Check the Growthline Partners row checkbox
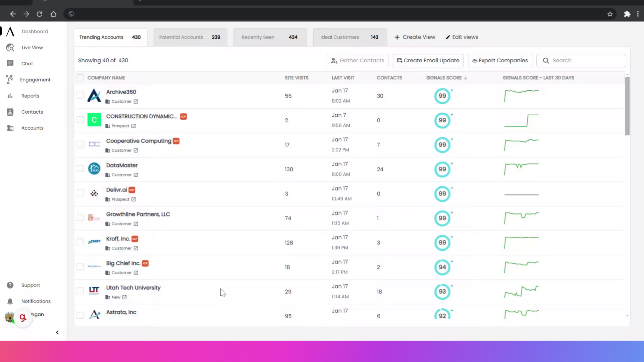Viewport: 644px width, 362px height. pos(80,218)
